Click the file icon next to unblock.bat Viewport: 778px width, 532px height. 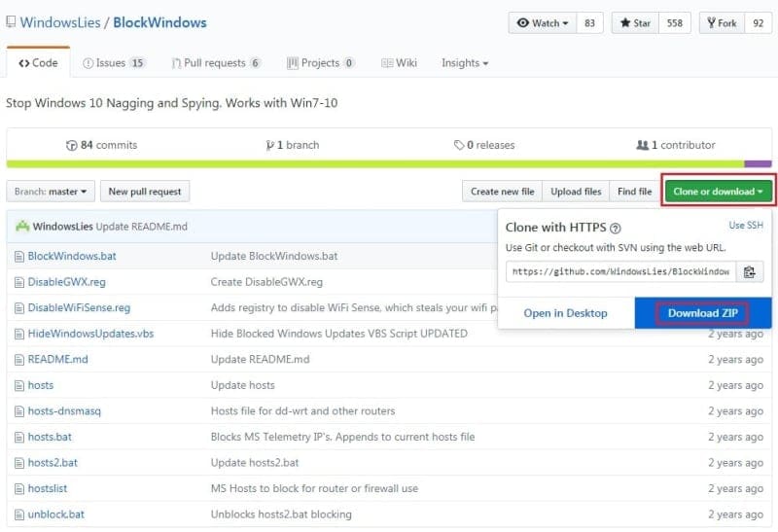click(19, 514)
